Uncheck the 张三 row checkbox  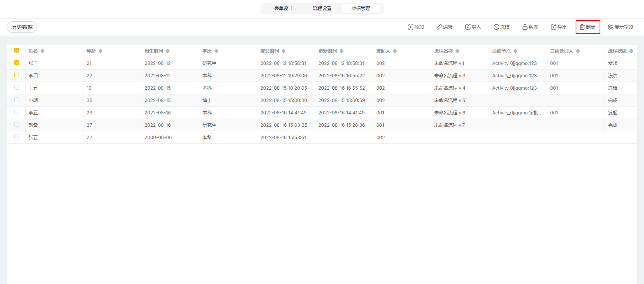click(x=17, y=63)
